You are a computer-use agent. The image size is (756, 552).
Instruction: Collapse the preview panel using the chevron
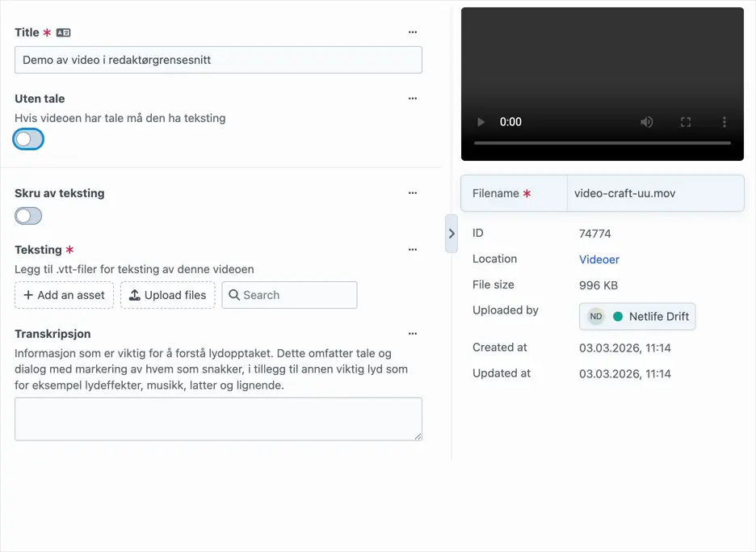click(451, 234)
